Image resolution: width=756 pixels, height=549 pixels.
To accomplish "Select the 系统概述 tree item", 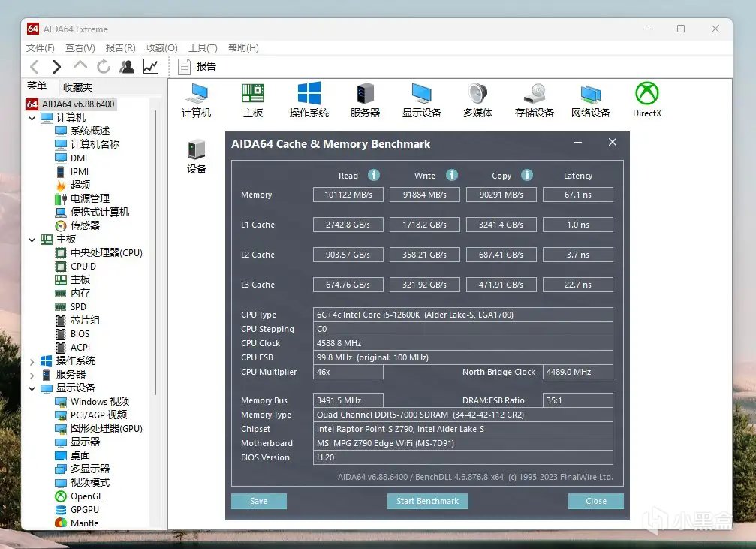I will 83,131.
